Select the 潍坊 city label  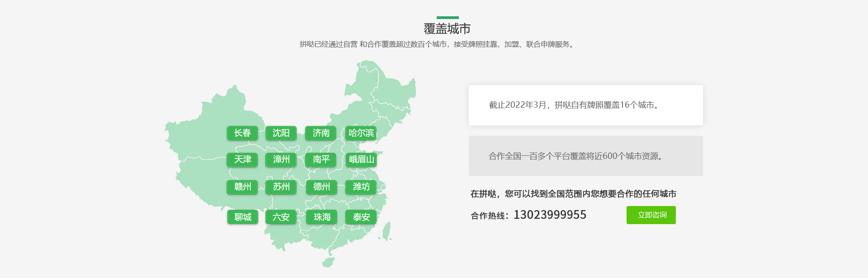coord(361,187)
